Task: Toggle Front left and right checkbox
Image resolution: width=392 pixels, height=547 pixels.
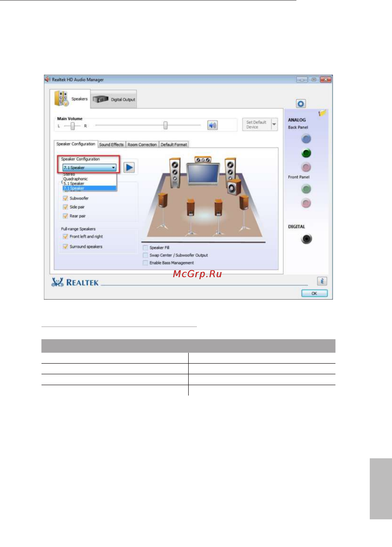Action: click(65, 236)
